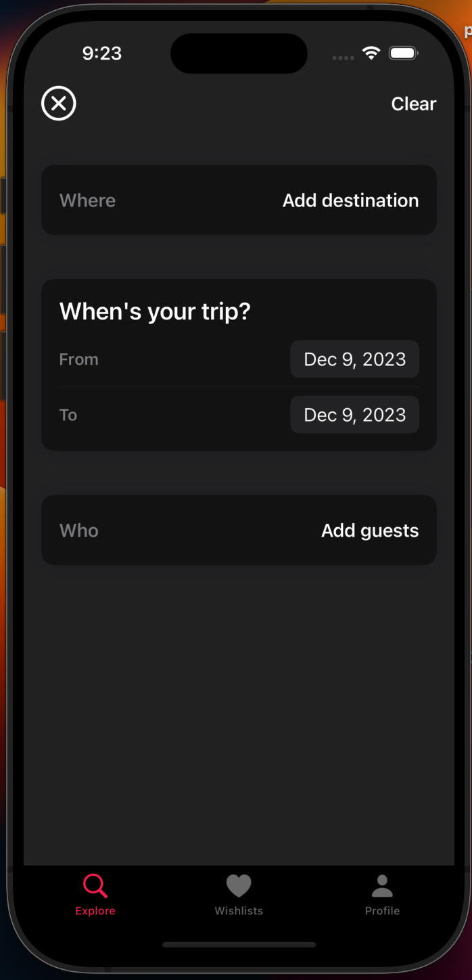Expand the Where search section

[x=239, y=200]
